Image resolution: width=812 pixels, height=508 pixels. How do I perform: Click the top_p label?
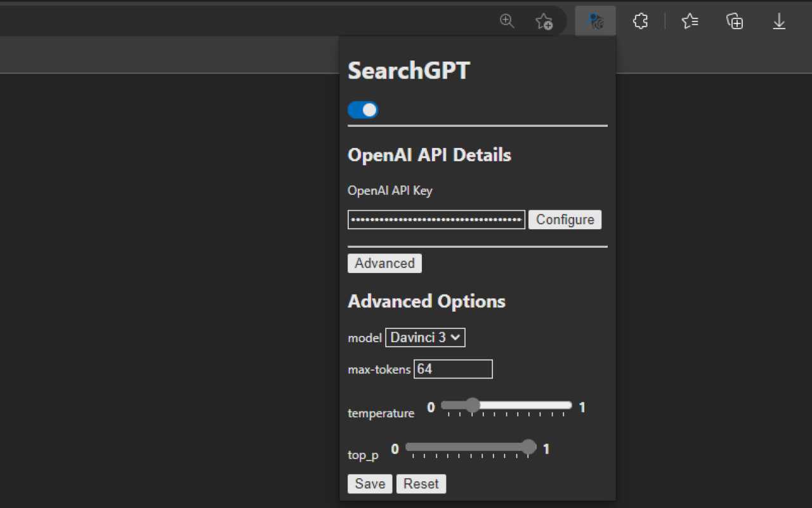[x=363, y=455]
